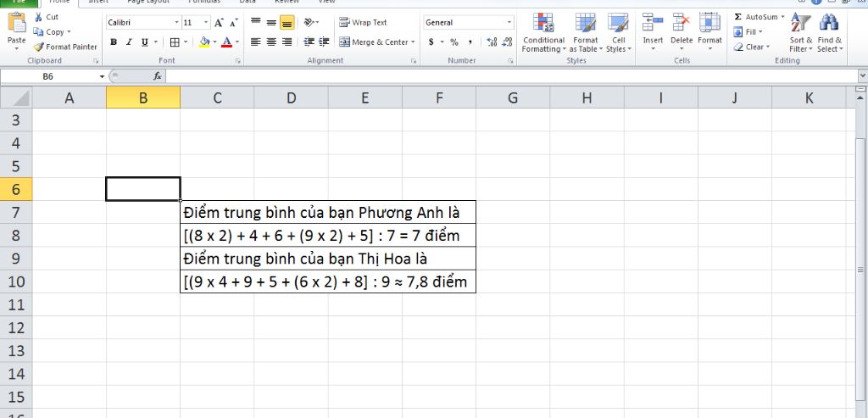Open the General number format dropdown
Viewport: 868px width, 418px height.
509,23
